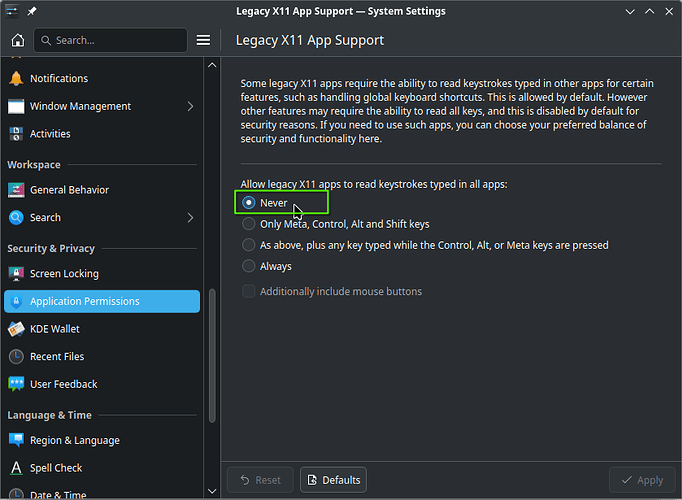The width and height of the screenshot is (682, 500).
Task: Click the search magnifier icon in the search field
Action: [46, 40]
